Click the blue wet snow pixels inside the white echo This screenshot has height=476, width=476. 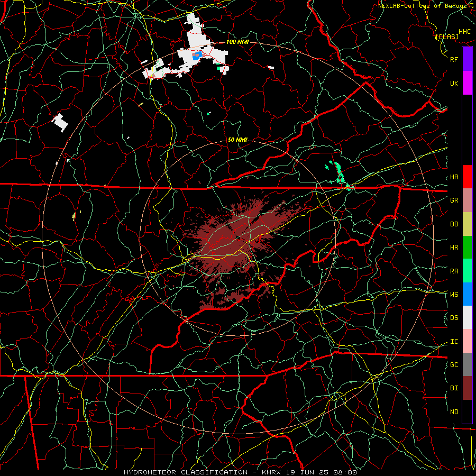[198, 55]
